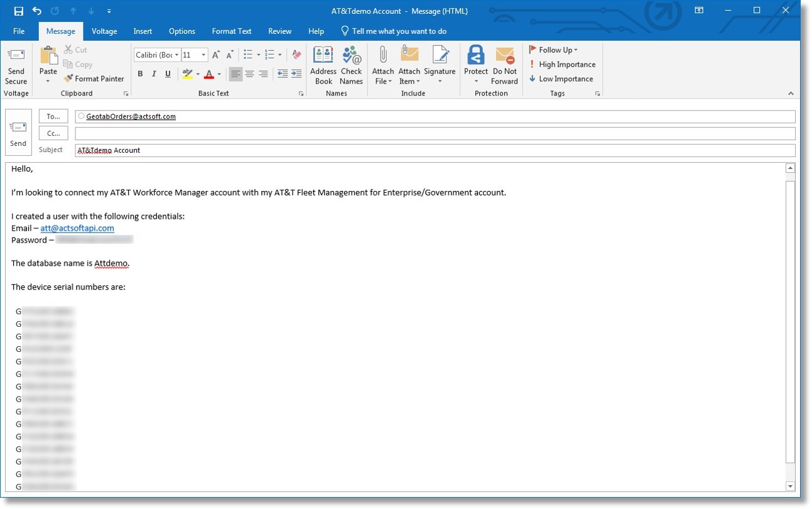The image size is (812, 509).
Task: Decrease the paragraph indent
Action: pyautogui.click(x=283, y=74)
